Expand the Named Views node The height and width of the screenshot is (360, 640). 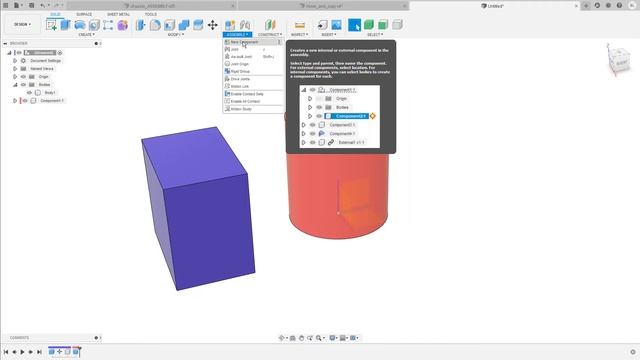15,69
